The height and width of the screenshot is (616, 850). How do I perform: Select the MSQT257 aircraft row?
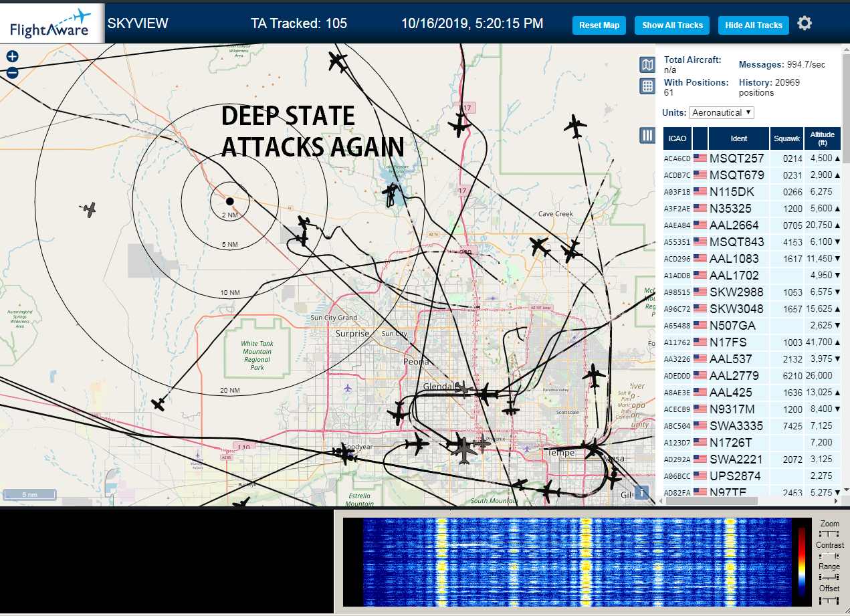(x=752, y=159)
